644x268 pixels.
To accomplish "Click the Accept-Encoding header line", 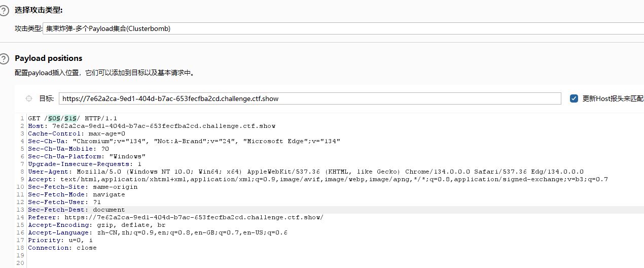I will 97,225.
